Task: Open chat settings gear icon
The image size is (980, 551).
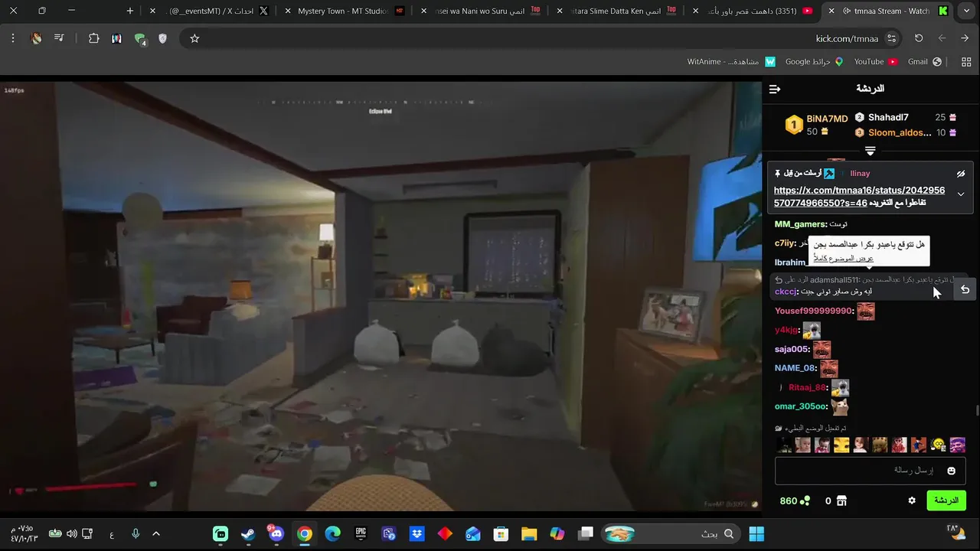Action: 912,500
